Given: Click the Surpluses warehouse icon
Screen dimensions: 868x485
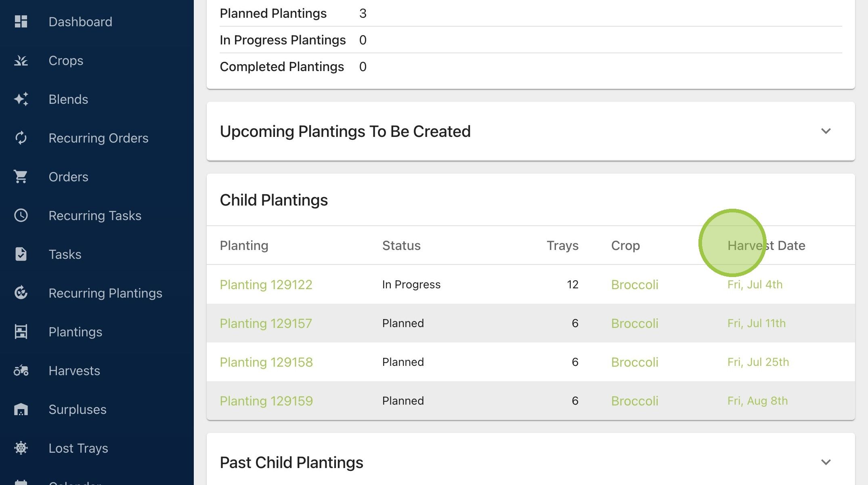Looking at the screenshot, I should [21, 409].
